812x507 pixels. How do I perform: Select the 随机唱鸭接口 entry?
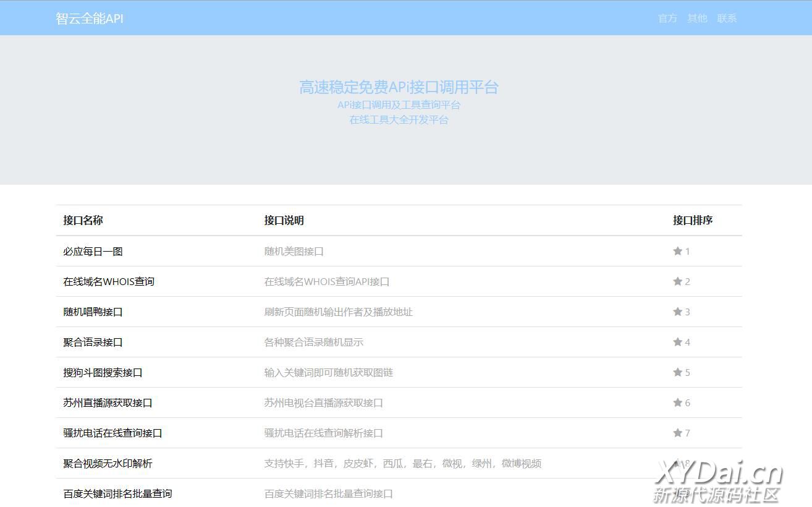click(93, 312)
